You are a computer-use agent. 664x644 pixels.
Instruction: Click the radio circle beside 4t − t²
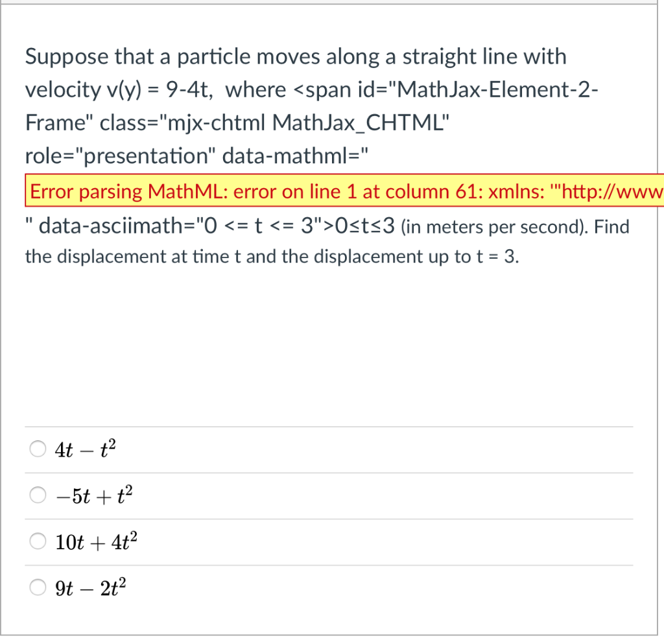tap(37, 448)
